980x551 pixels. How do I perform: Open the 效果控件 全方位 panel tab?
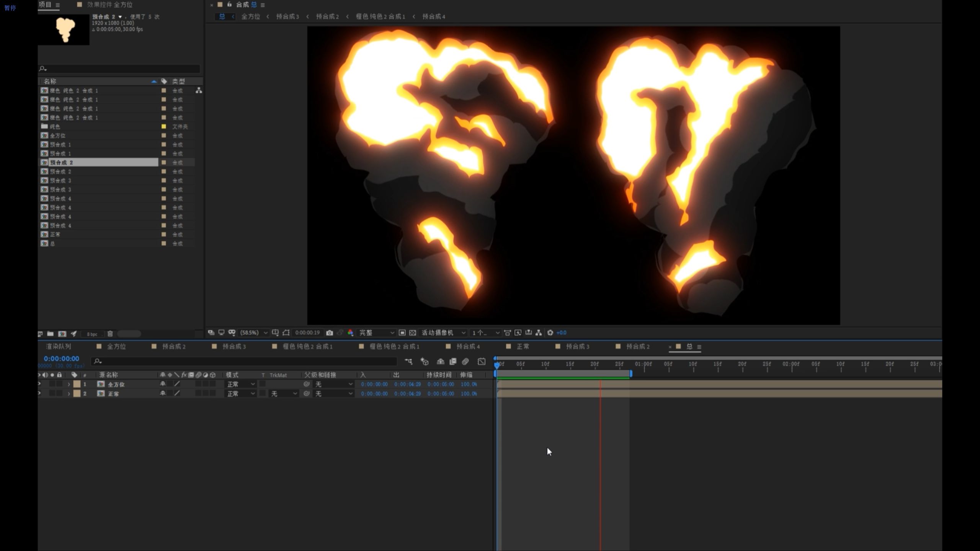(x=109, y=5)
